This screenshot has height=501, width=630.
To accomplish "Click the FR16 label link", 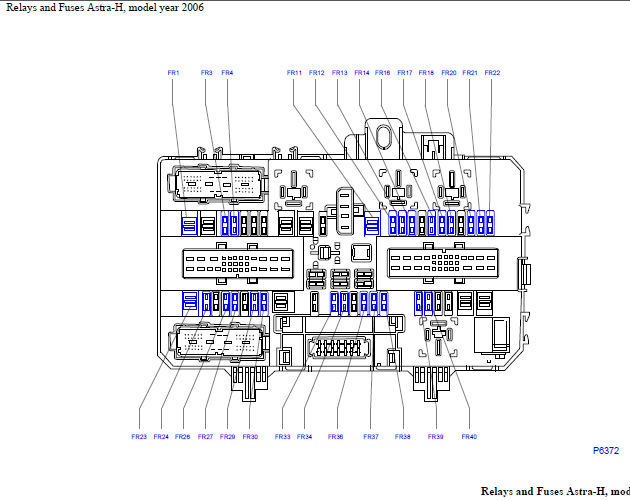I will pos(382,73).
